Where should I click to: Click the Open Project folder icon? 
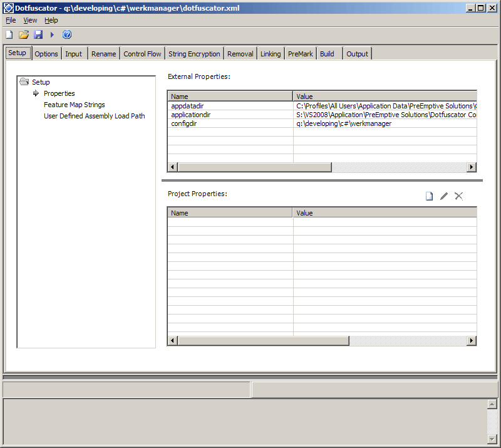coord(24,34)
